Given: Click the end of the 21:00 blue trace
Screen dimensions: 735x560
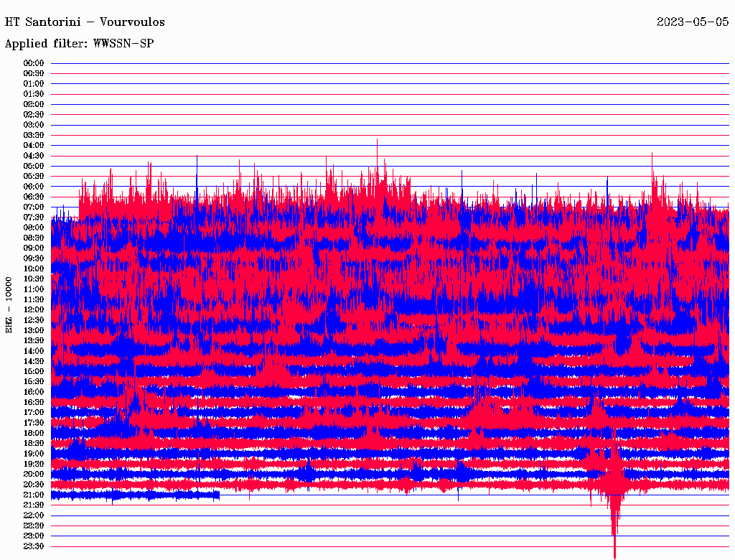Looking at the screenshot, I should pyautogui.click(x=218, y=495).
